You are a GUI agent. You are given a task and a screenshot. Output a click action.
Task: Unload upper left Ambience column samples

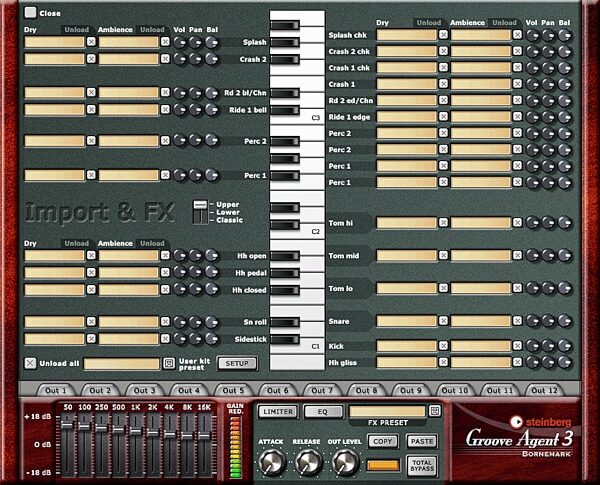coord(152,29)
